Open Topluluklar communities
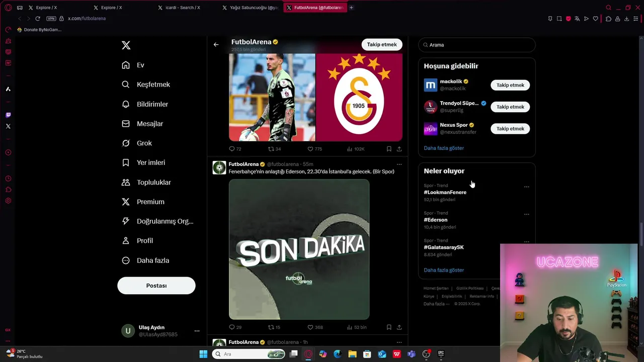 click(x=146, y=182)
